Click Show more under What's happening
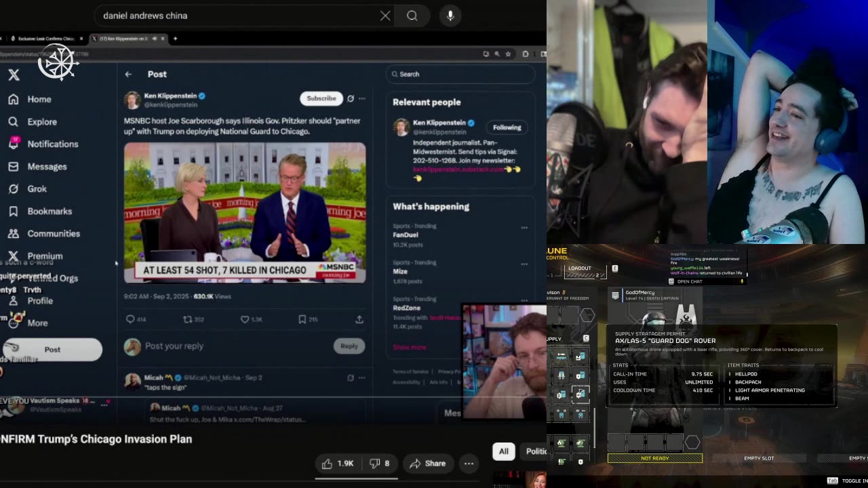This screenshot has width=868, height=488. 410,347
